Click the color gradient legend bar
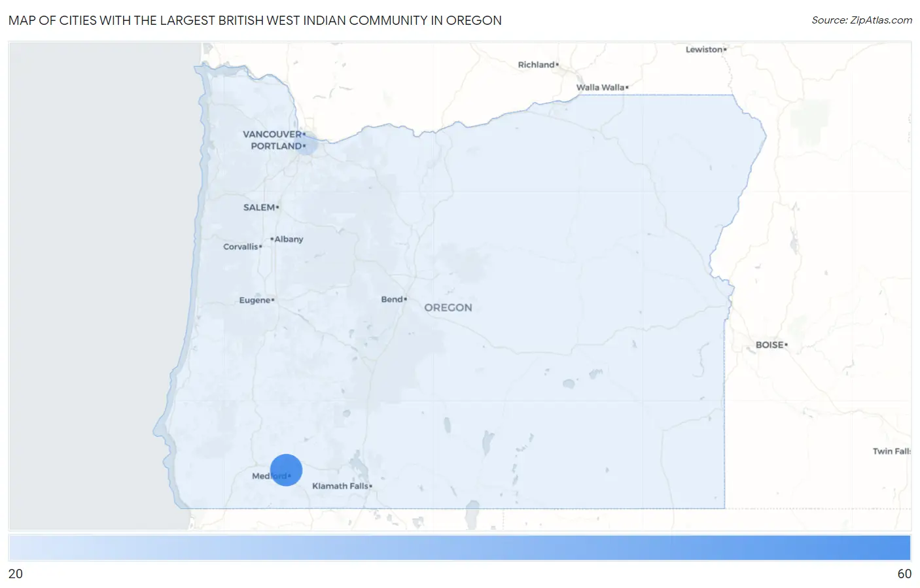920x588 pixels. pyautogui.click(x=459, y=547)
